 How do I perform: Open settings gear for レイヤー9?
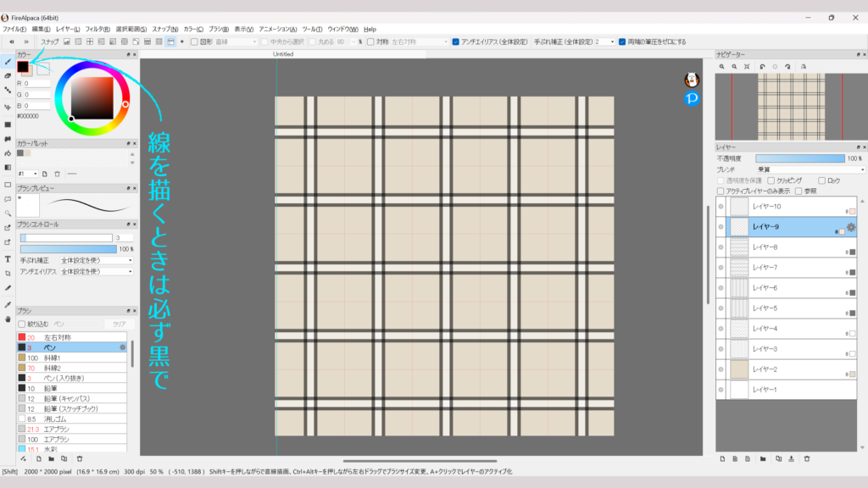851,227
